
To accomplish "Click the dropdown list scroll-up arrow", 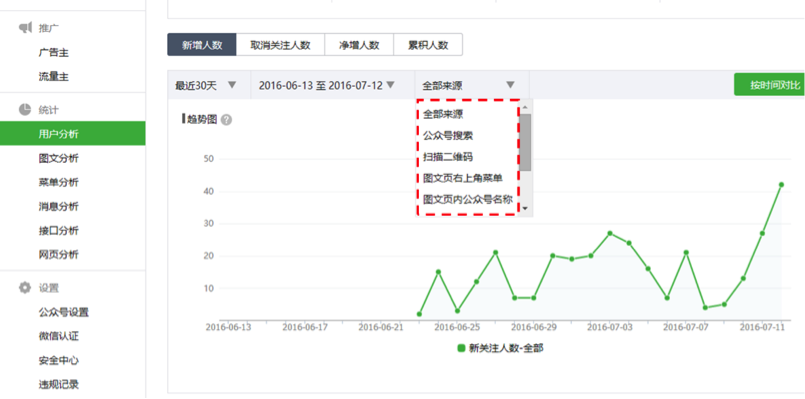I will [525, 108].
